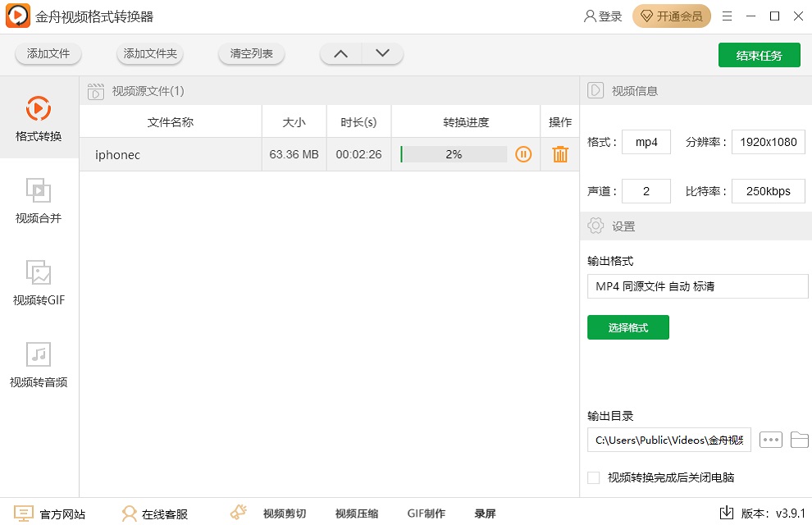
Task: Open the 视频压缩 tool
Action: pyautogui.click(x=356, y=513)
